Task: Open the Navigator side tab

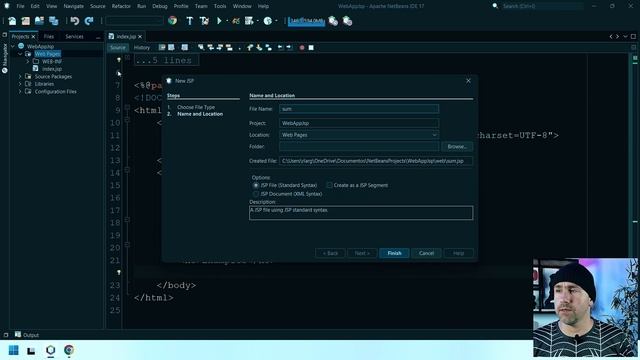Action: pos(5,58)
